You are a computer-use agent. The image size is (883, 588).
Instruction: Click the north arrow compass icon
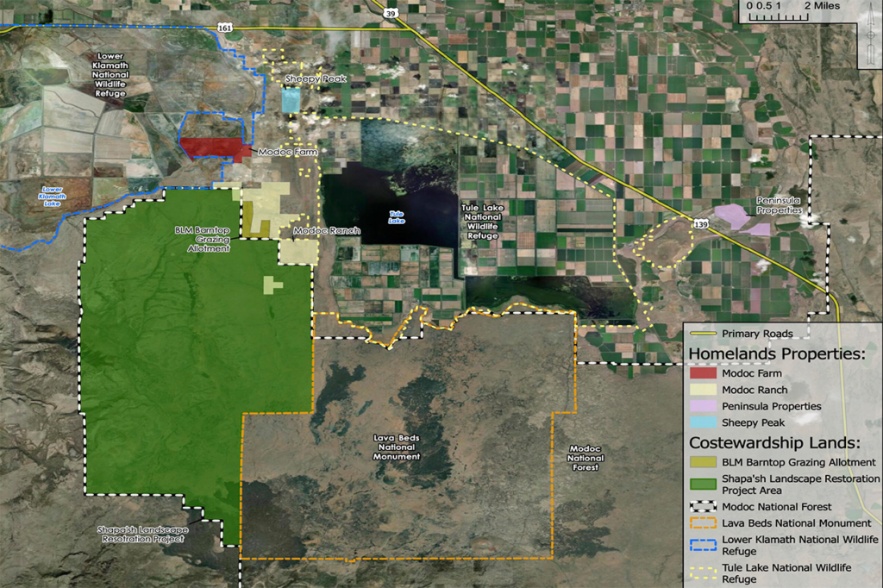[871, 37]
